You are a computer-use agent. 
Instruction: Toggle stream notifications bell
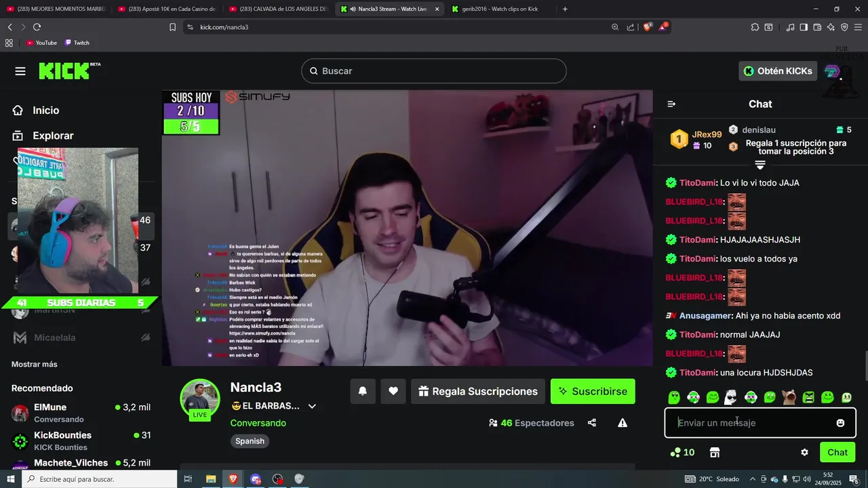click(363, 391)
